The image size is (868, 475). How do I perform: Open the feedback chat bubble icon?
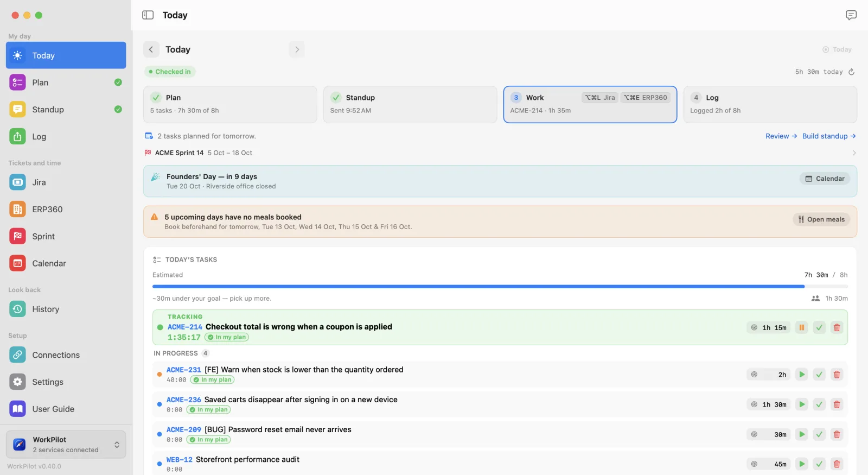coord(851,15)
